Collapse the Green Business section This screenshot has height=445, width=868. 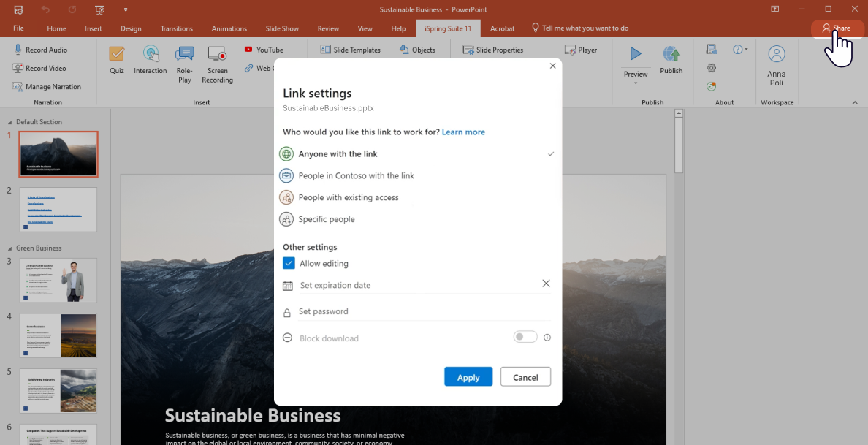pos(10,248)
